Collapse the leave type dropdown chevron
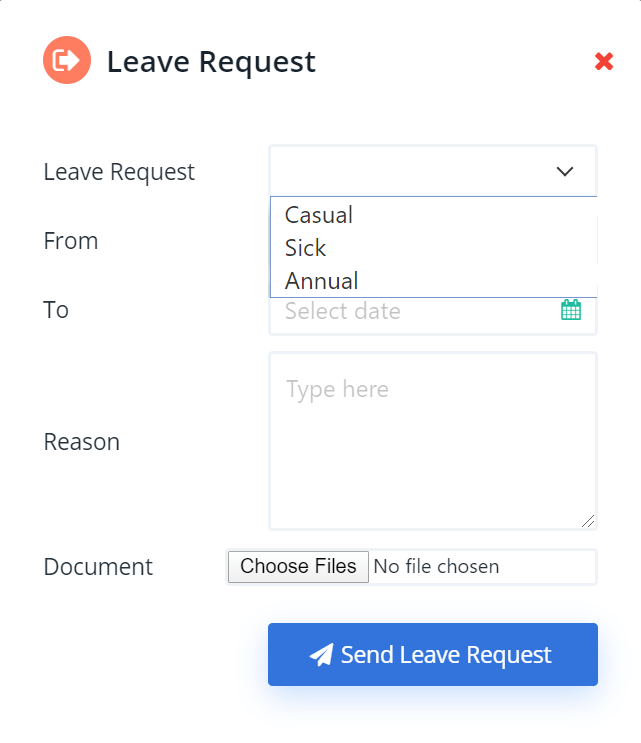 pyautogui.click(x=565, y=171)
